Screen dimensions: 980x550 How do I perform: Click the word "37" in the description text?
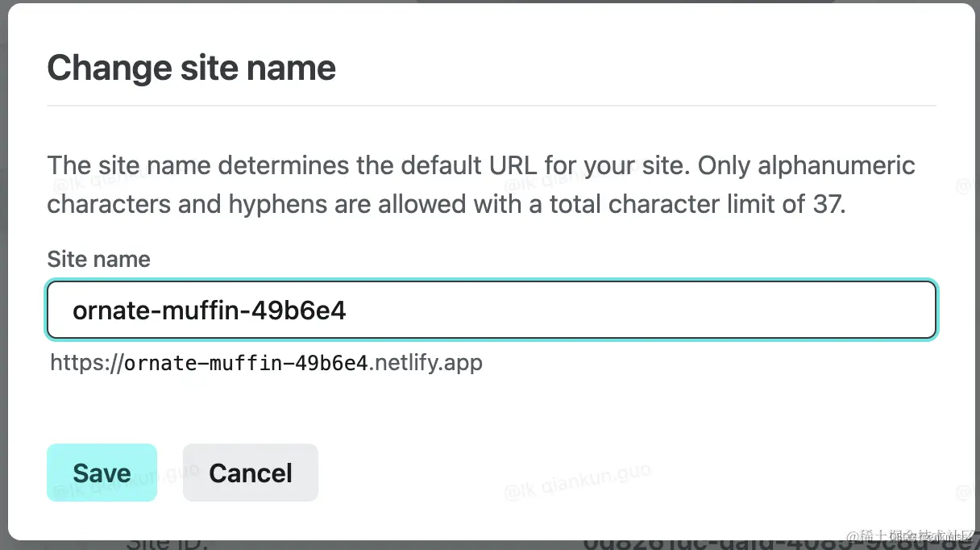(x=828, y=204)
